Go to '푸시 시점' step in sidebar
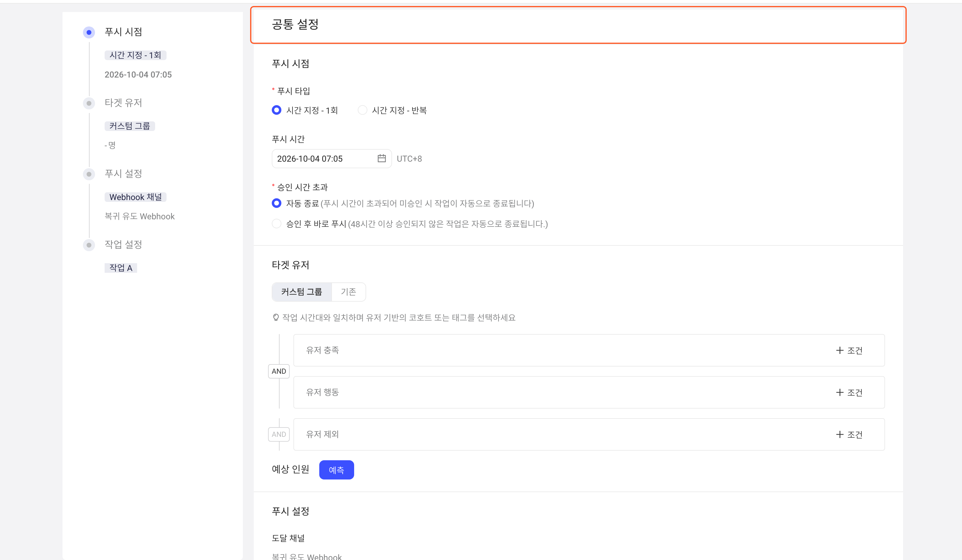Screen dimensions: 962x560 pos(123,32)
